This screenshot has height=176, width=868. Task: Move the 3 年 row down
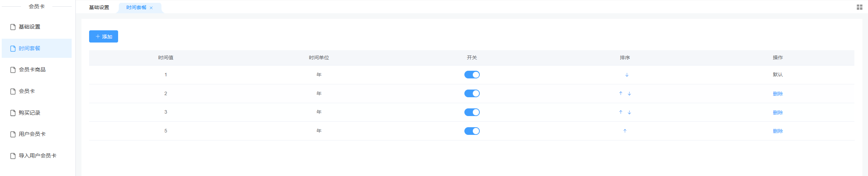[629, 113]
